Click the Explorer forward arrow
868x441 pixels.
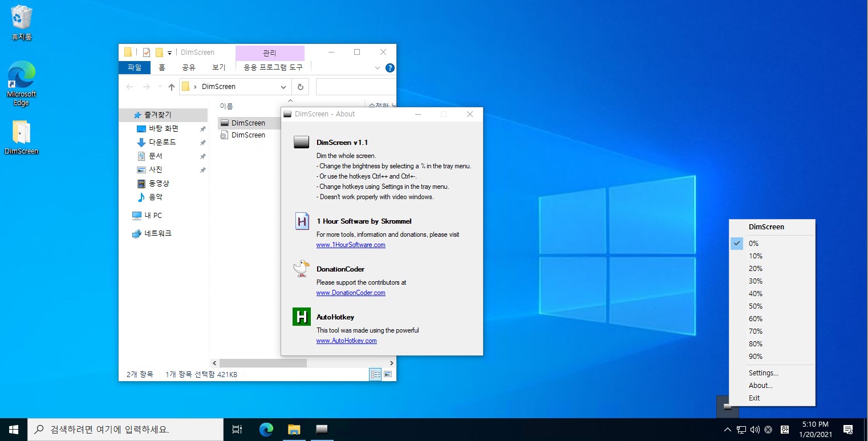147,87
